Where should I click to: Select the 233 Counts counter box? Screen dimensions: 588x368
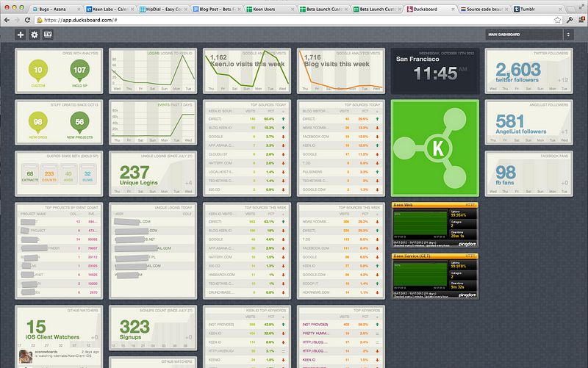[49, 174]
